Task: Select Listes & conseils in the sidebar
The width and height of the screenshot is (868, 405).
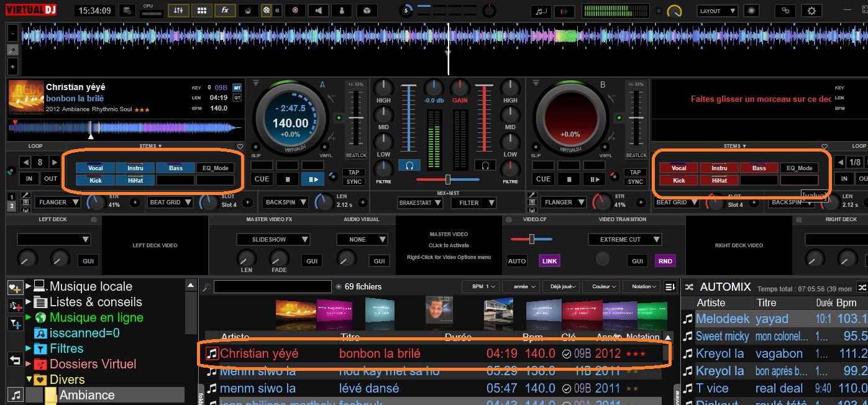Action: pos(96,302)
